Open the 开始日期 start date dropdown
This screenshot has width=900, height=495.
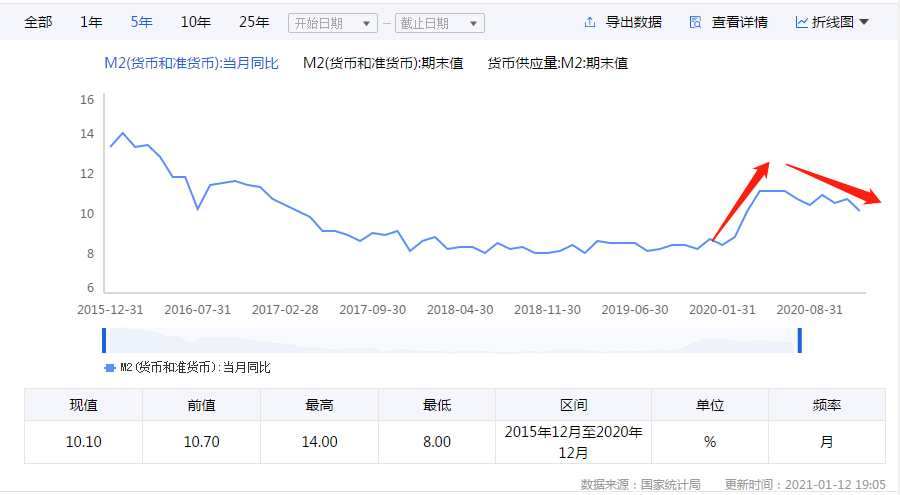click(x=333, y=23)
